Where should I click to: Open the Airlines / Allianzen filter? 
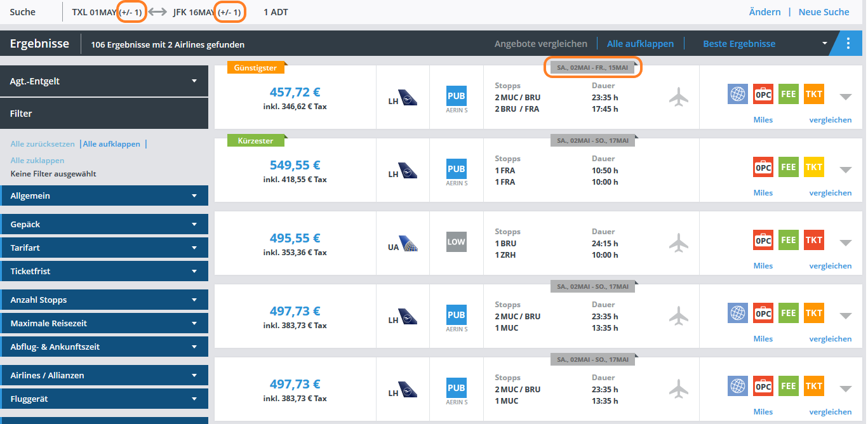(x=104, y=376)
